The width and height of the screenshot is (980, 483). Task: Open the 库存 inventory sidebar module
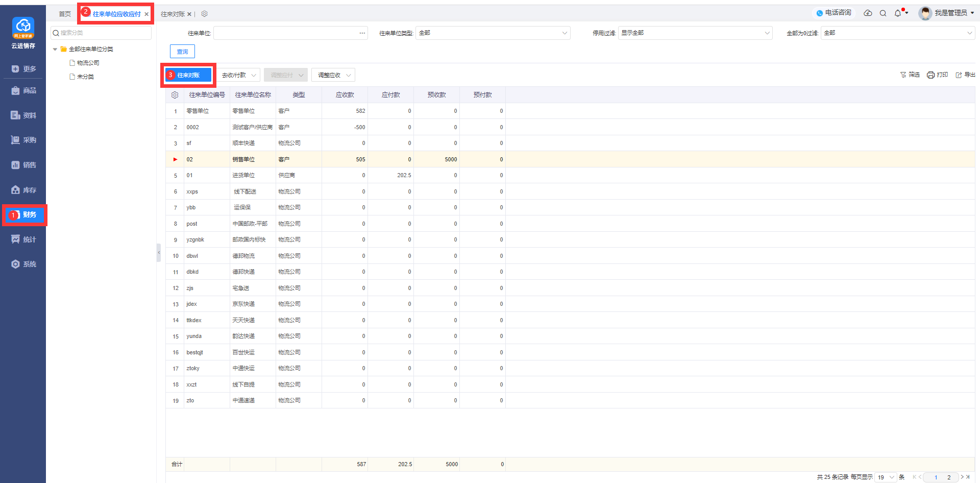click(23, 190)
